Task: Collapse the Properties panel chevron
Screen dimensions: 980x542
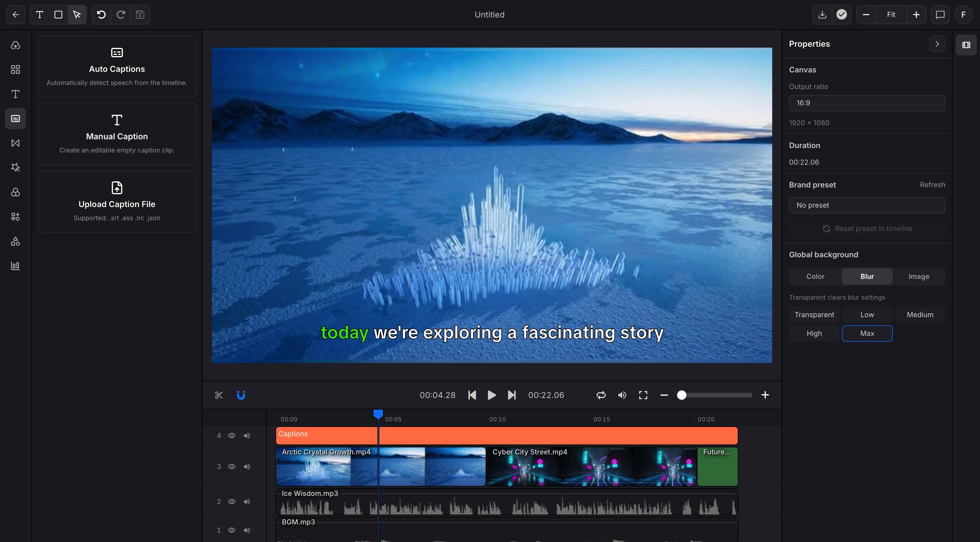Action: [x=937, y=44]
